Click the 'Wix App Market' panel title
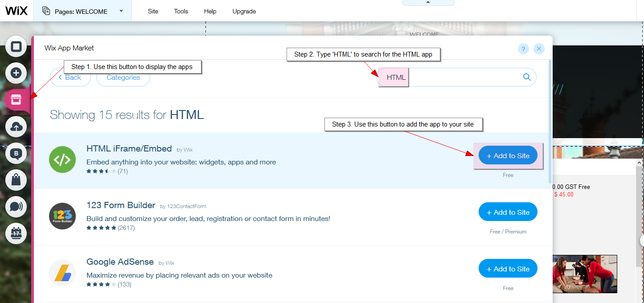 tap(69, 48)
